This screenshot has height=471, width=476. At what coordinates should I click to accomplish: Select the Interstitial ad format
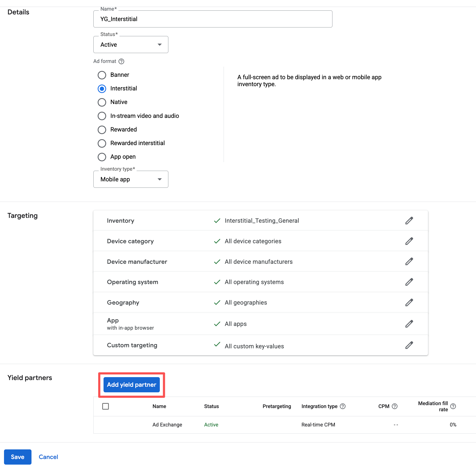coord(102,89)
